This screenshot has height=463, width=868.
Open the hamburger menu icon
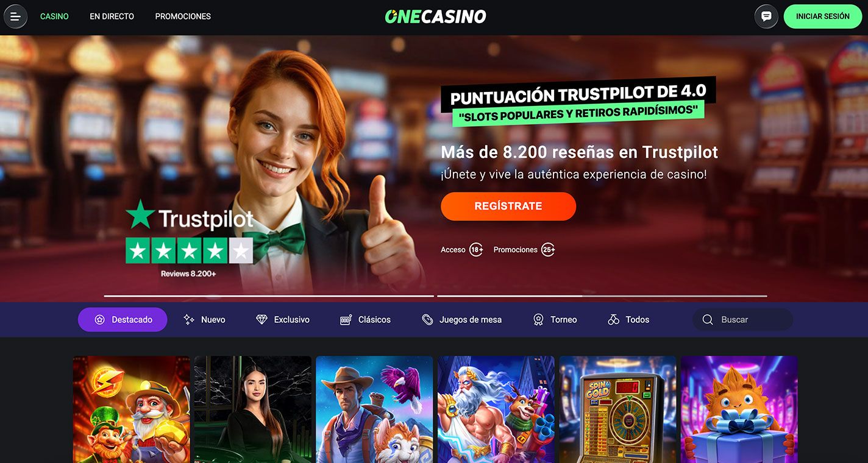tap(15, 16)
